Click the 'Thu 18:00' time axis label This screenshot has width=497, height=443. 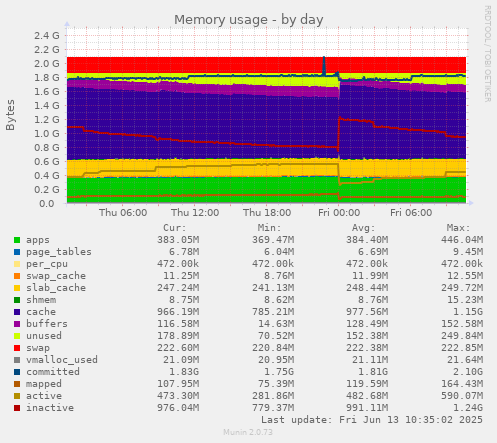[267, 213]
